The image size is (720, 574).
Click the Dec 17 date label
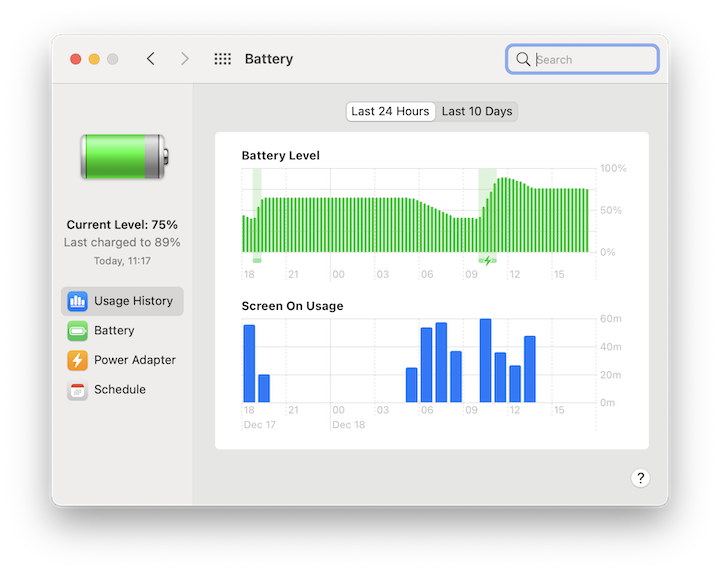tap(259, 425)
